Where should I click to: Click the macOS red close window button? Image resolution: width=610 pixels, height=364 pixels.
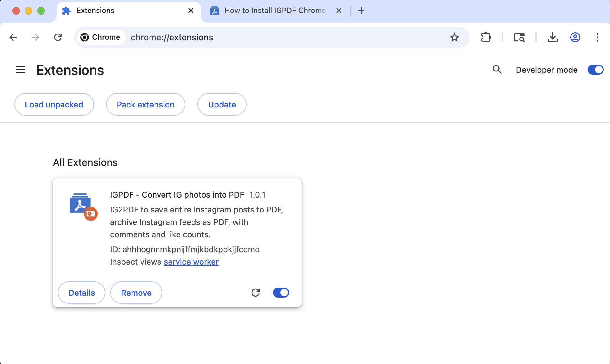pos(16,11)
